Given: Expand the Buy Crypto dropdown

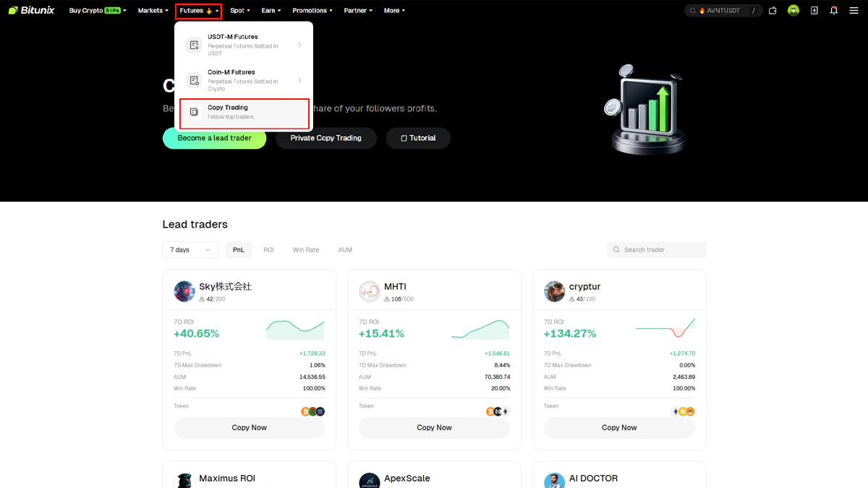Looking at the screenshot, I should 97,11.
